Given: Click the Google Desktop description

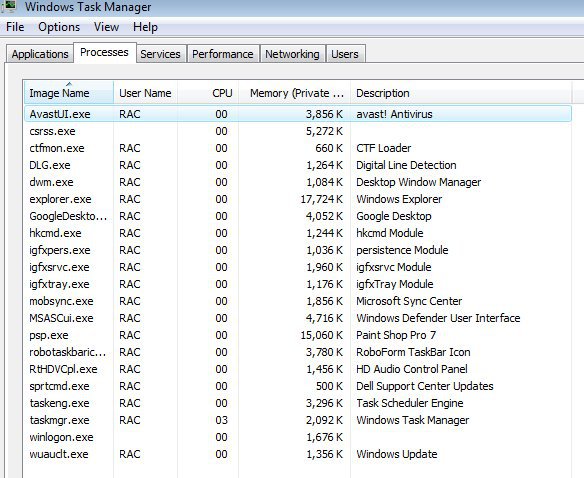Looking at the screenshot, I should 394,216.
